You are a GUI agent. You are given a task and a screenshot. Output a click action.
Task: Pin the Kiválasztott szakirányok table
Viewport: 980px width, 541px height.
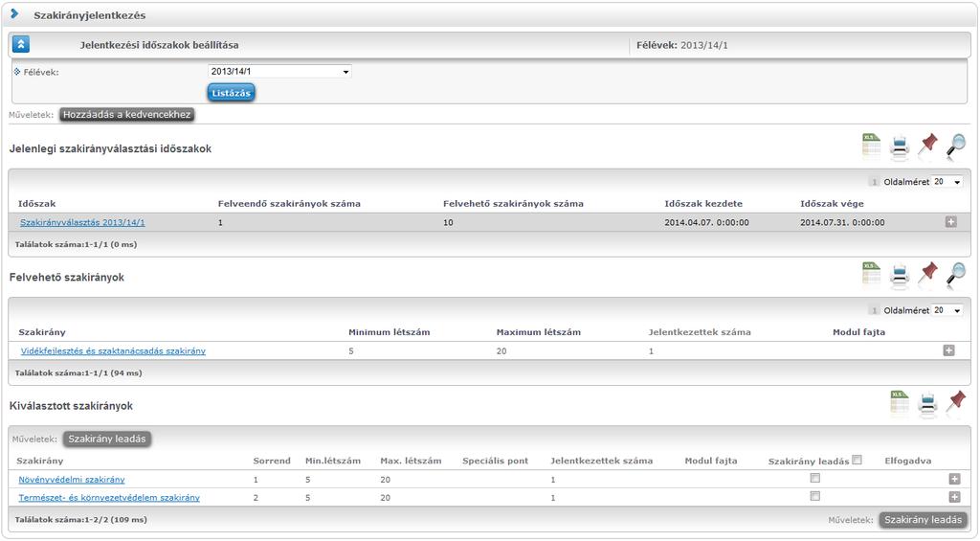[956, 402]
